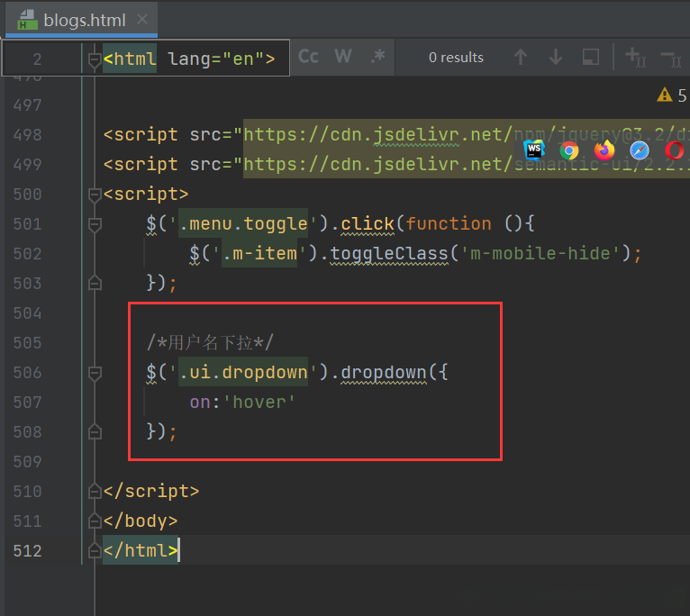Select the blogs.html editor tab
The image size is (690, 616).
pyautogui.click(x=83, y=21)
